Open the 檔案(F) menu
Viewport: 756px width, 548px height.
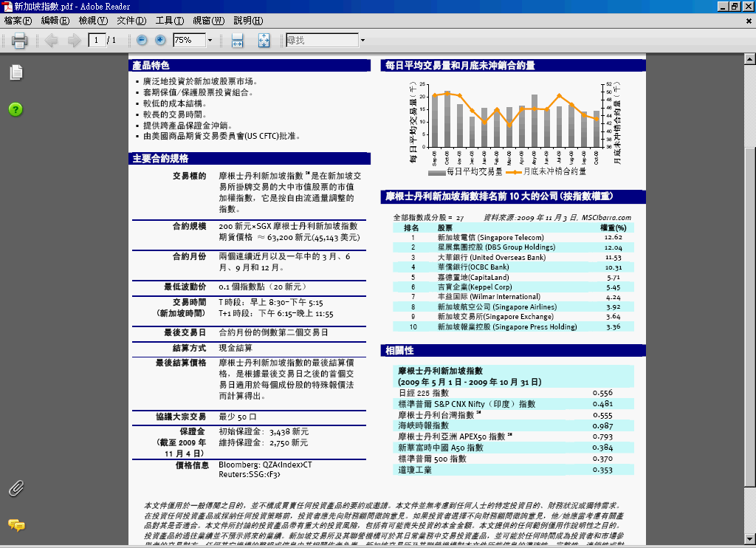[18, 21]
